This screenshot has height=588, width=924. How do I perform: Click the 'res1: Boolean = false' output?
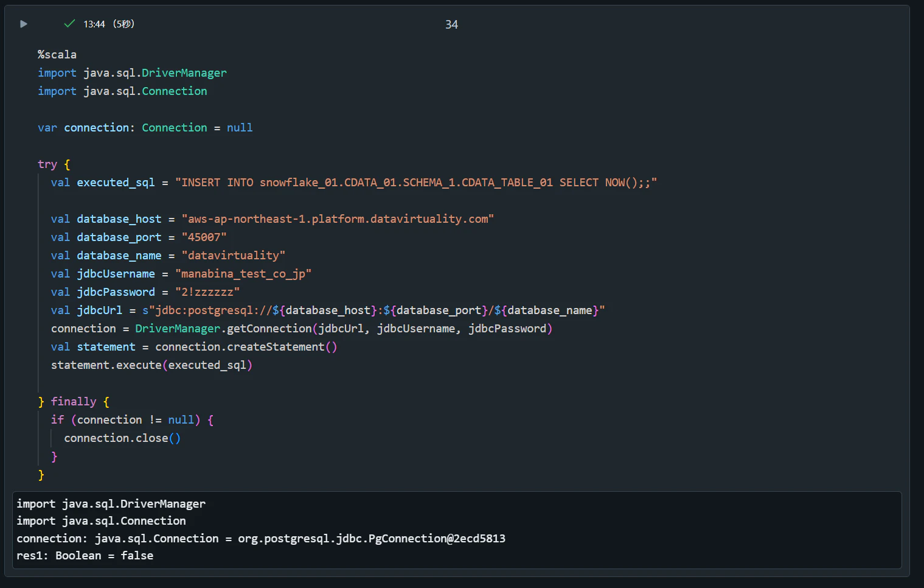click(x=85, y=556)
